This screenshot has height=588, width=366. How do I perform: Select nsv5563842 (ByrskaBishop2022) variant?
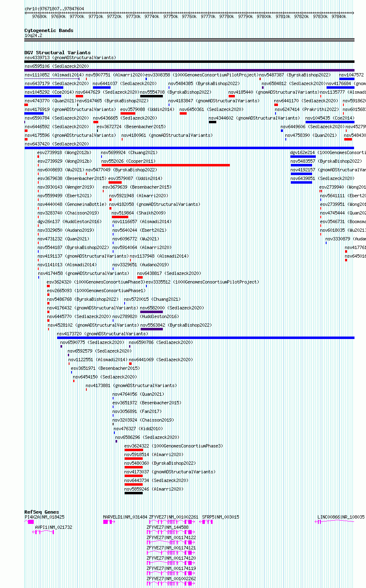coord(176,325)
